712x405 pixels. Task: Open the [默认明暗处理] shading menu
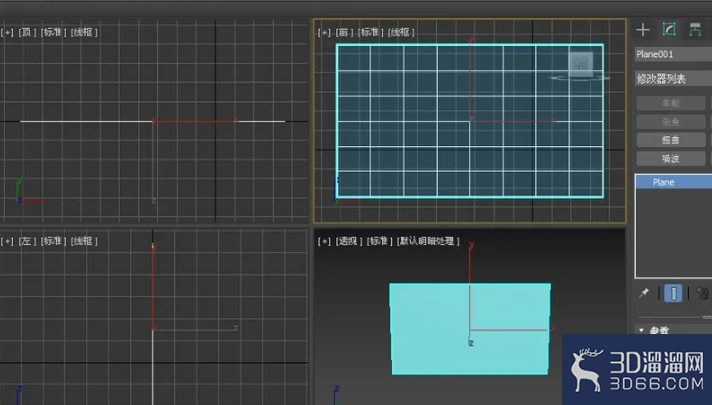[x=428, y=241]
